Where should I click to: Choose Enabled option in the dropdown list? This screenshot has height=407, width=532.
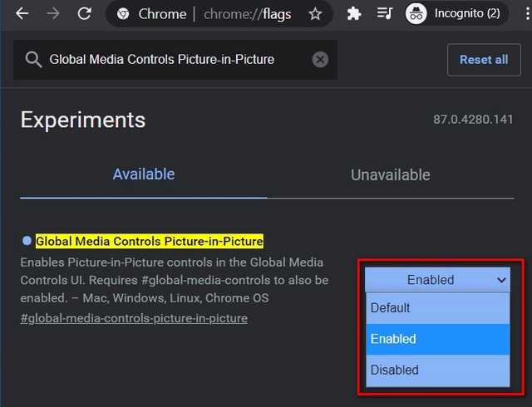pos(438,339)
